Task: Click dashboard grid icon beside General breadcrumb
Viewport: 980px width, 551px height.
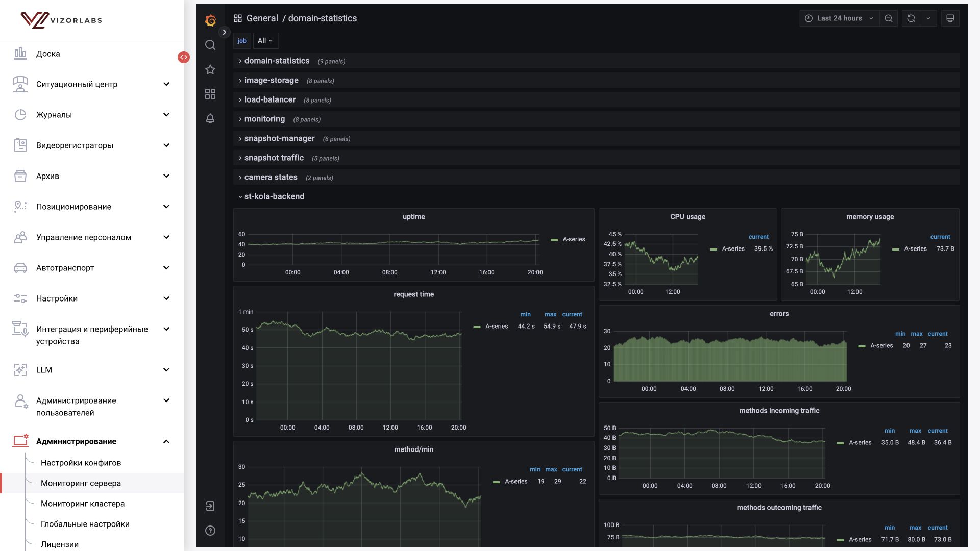Action: point(238,18)
